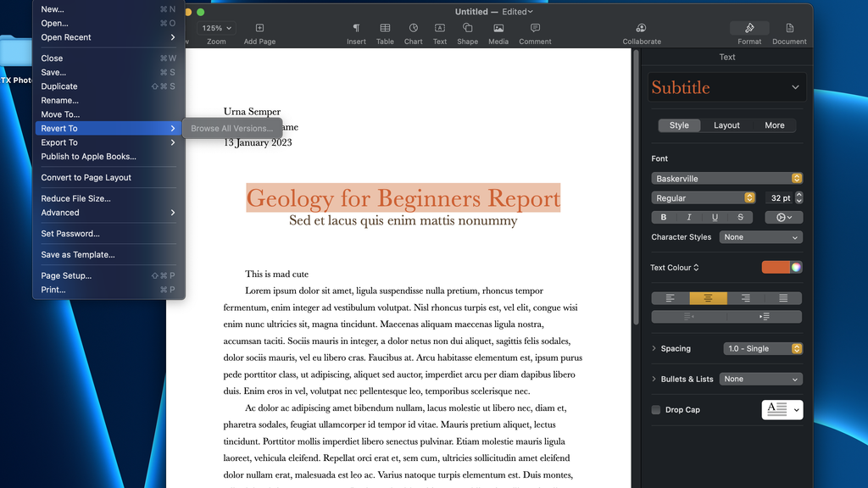Click Browse All Versions submenu item
Screen dimensions: 868x488
click(x=231, y=129)
